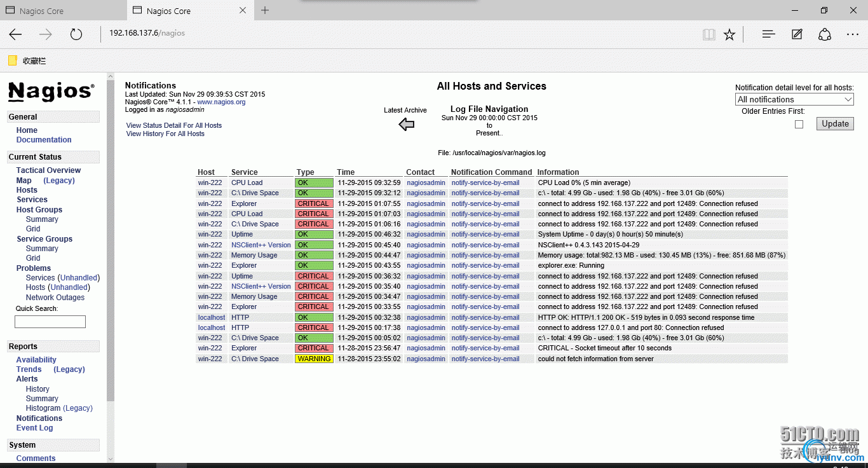Open More actions ellipsis menu
The width and height of the screenshot is (868, 468).
coord(853,34)
